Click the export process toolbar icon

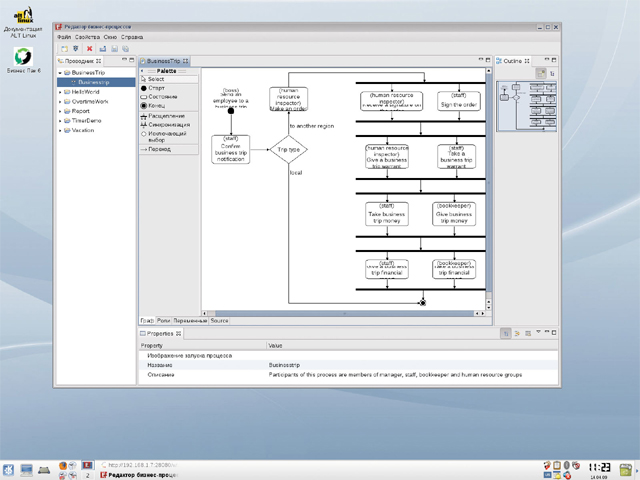point(102,49)
